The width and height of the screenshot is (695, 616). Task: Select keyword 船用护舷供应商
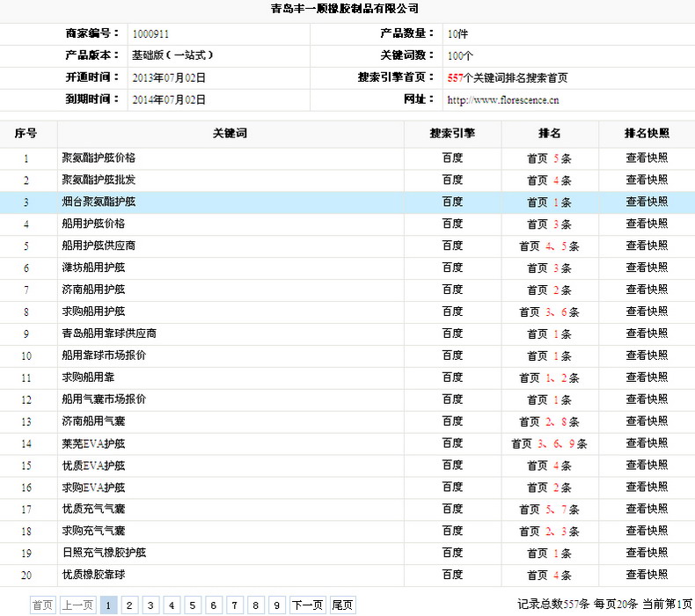point(99,246)
